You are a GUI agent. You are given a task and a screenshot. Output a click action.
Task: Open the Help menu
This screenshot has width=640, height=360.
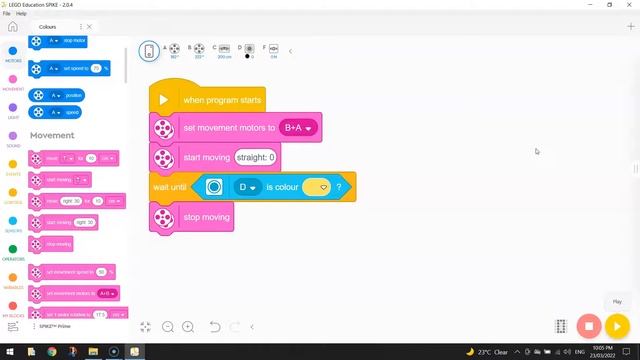pyautogui.click(x=21, y=13)
